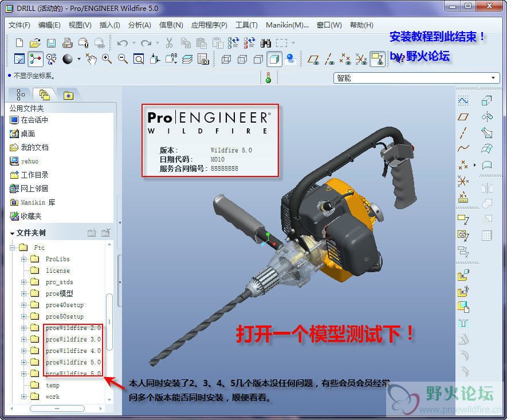Open the 分析(A) menu
The height and width of the screenshot is (420, 507).
[139, 25]
